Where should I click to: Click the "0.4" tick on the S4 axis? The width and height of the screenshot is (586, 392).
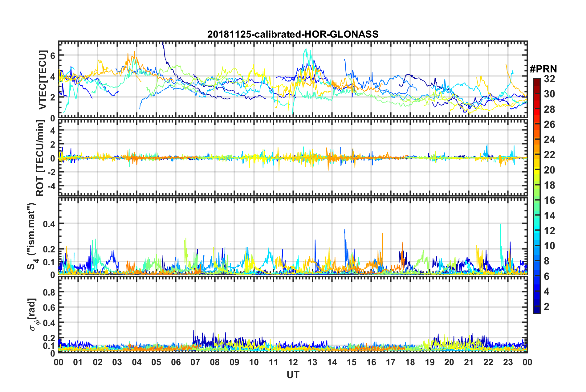point(49,224)
